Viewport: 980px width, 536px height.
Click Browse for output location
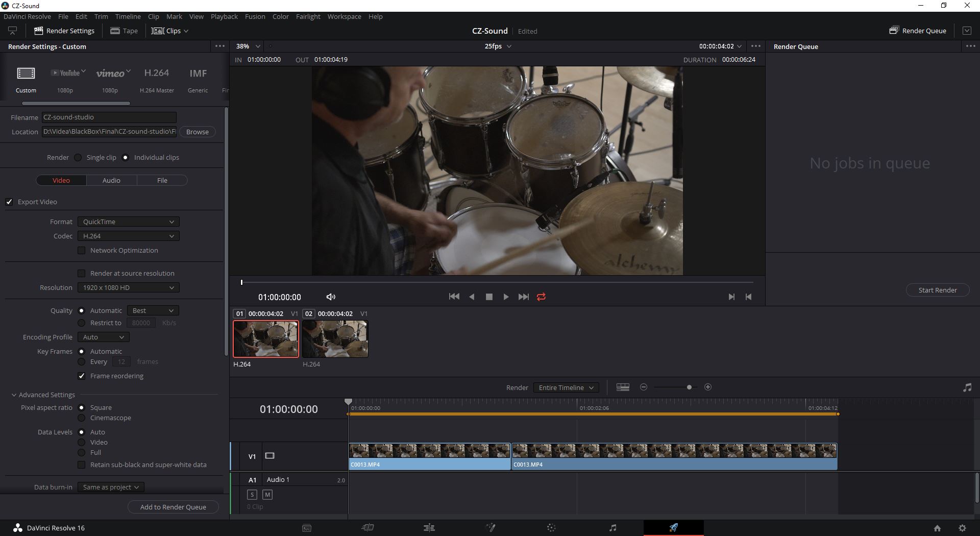click(x=197, y=132)
